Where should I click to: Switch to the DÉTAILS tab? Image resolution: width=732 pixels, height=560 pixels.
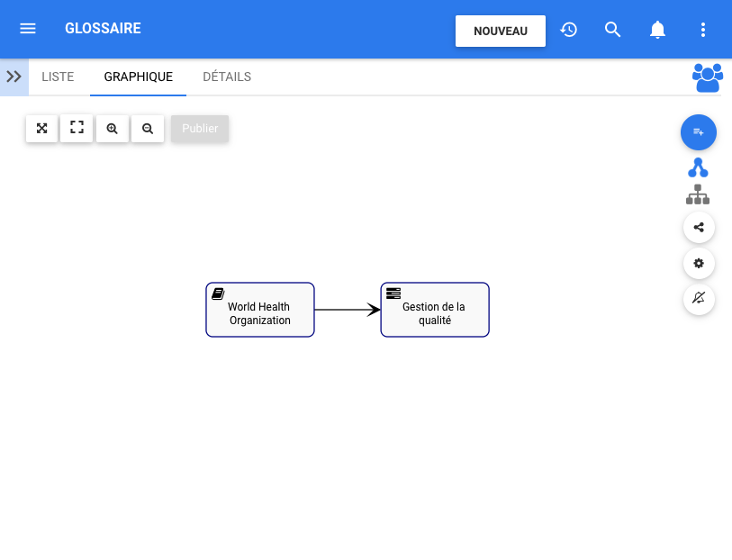pos(227,77)
